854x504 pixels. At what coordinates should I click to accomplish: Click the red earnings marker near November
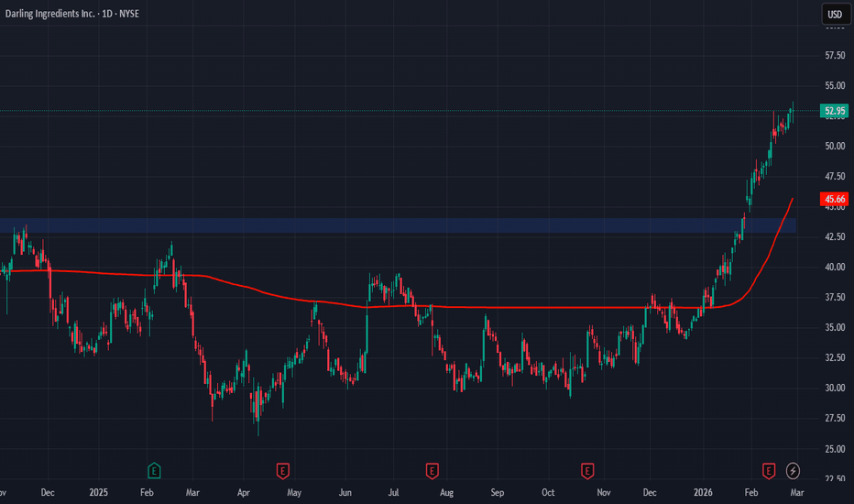pos(587,470)
